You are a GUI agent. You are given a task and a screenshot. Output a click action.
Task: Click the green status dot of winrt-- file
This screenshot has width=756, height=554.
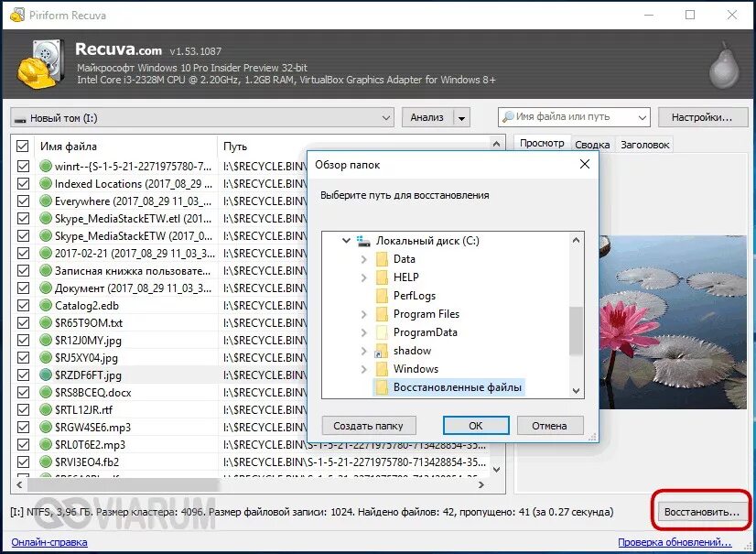click(46, 167)
